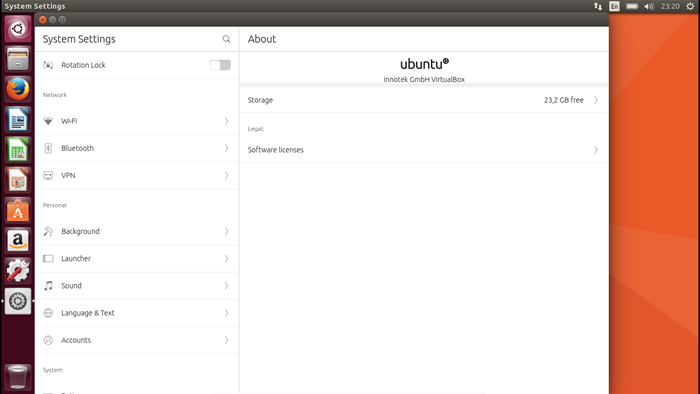Open Ubuntu Software Center from the dock
Viewport: 700px width, 394px height.
[x=18, y=211]
